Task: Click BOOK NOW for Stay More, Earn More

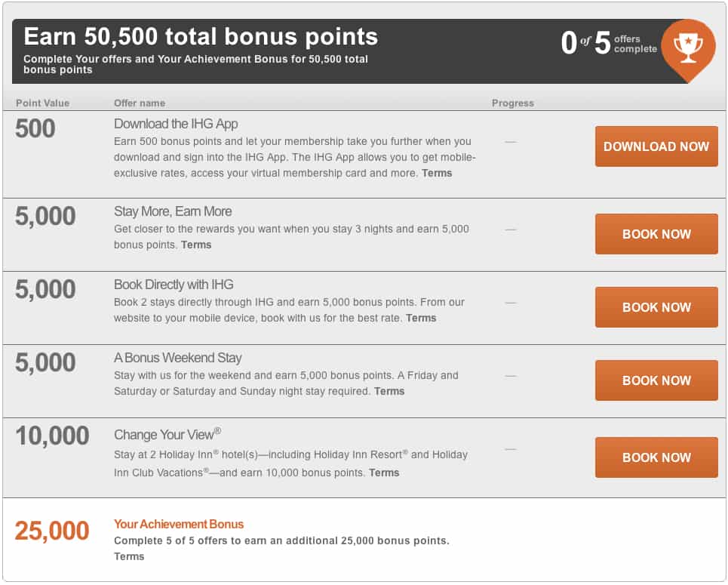Action: [x=656, y=234]
